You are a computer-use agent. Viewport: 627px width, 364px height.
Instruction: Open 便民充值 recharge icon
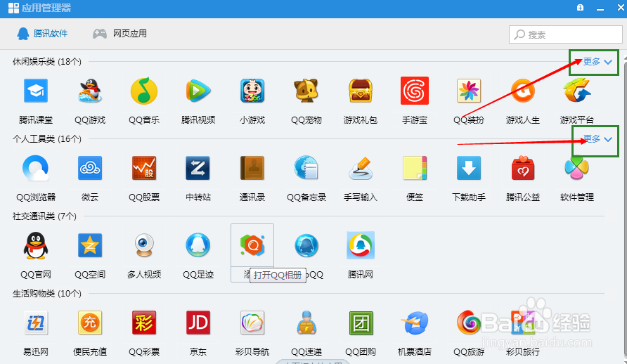click(x=90, y=323)
